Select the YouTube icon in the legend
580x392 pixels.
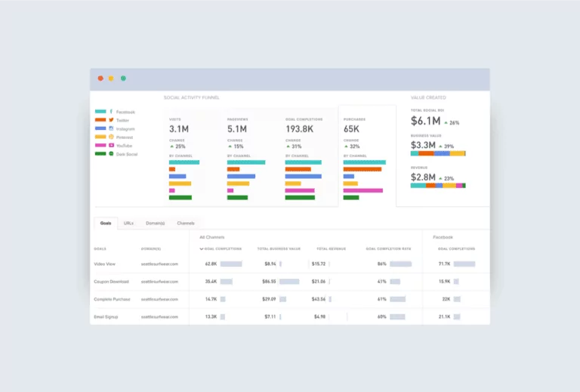tap(111, 145)
